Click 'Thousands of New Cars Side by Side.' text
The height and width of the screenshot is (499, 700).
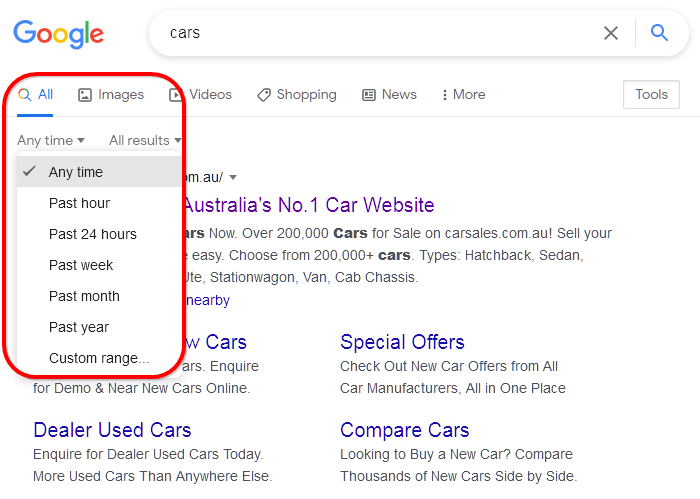pyautogui.click(x=459, y=476)
